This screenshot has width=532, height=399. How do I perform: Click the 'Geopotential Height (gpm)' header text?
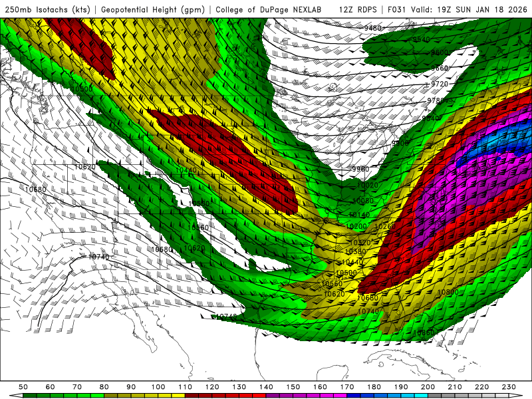(x=153, y=10)
